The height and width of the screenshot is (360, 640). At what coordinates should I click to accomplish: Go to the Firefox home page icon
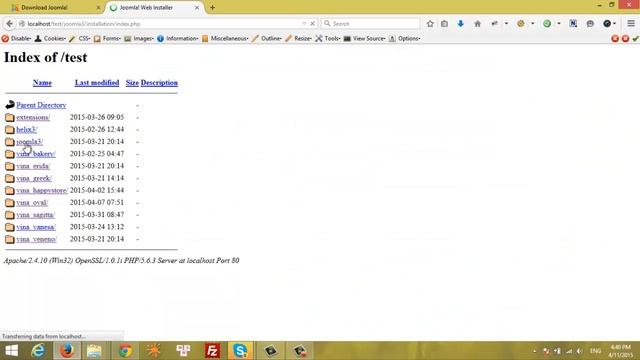[478, 24]
